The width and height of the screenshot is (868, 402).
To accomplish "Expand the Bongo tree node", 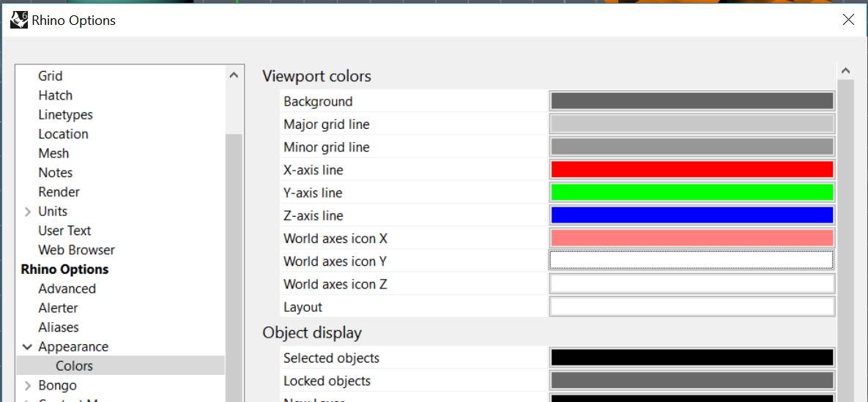I will coord(28,385).
